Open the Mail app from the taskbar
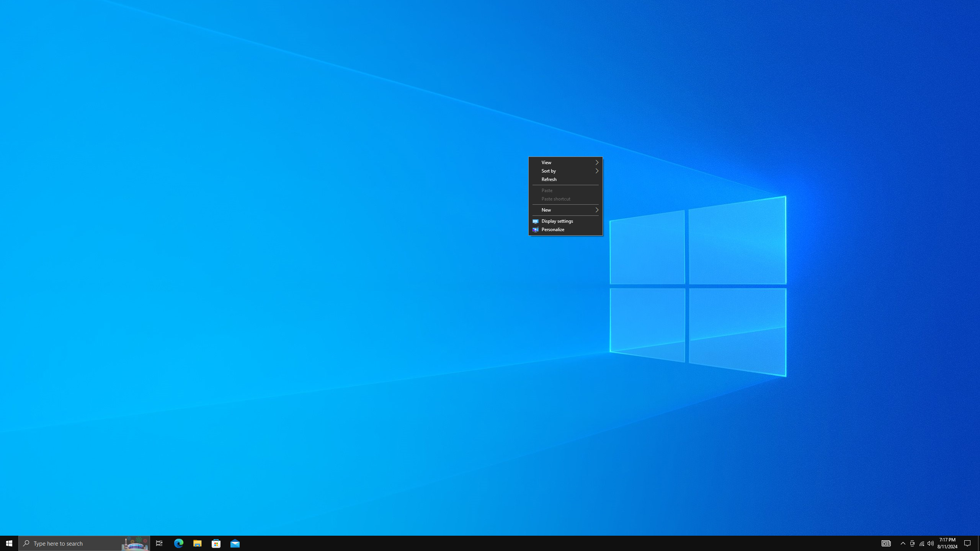This screenshot has height=551, width=980. coord(235,543)
